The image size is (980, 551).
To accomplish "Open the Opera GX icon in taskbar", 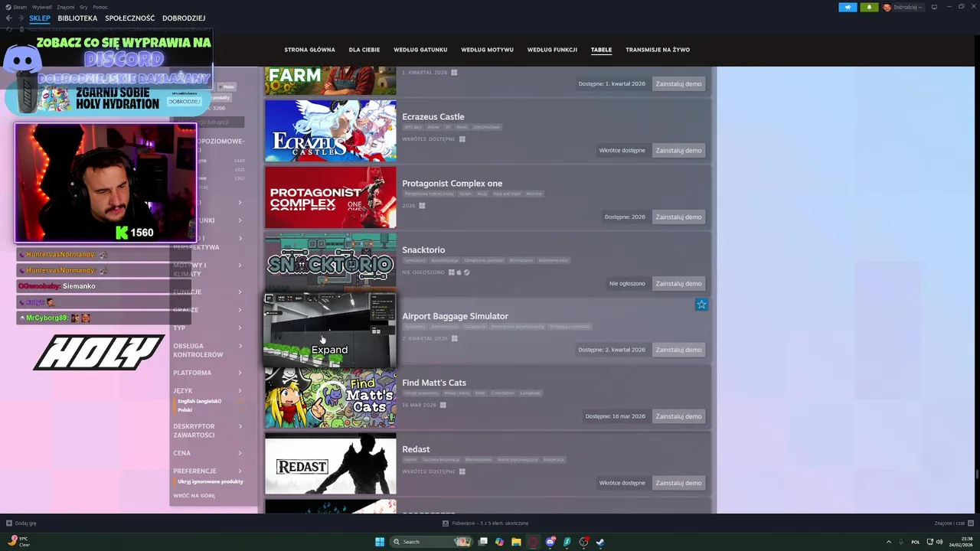I will 533,542.
